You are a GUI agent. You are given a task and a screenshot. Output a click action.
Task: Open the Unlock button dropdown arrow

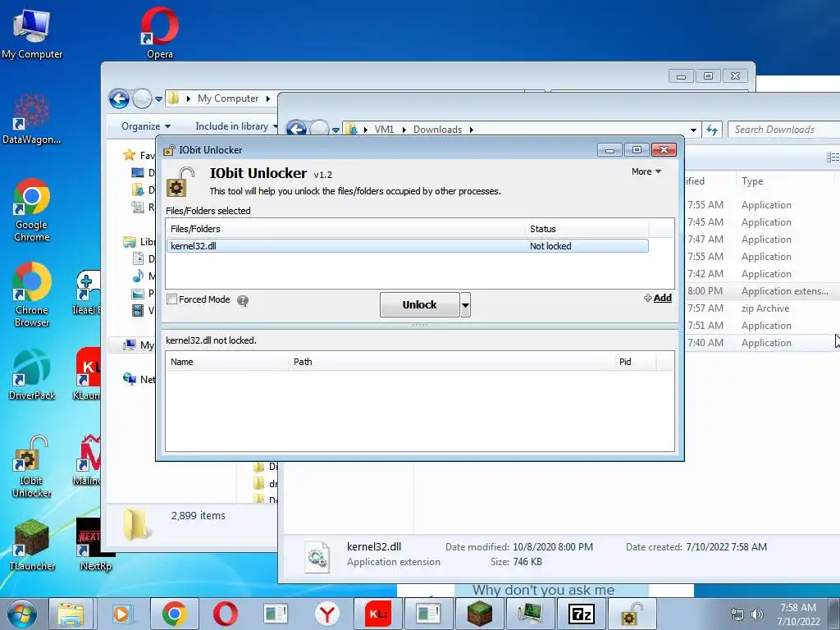pyautogui.click(x=465, y=305)
